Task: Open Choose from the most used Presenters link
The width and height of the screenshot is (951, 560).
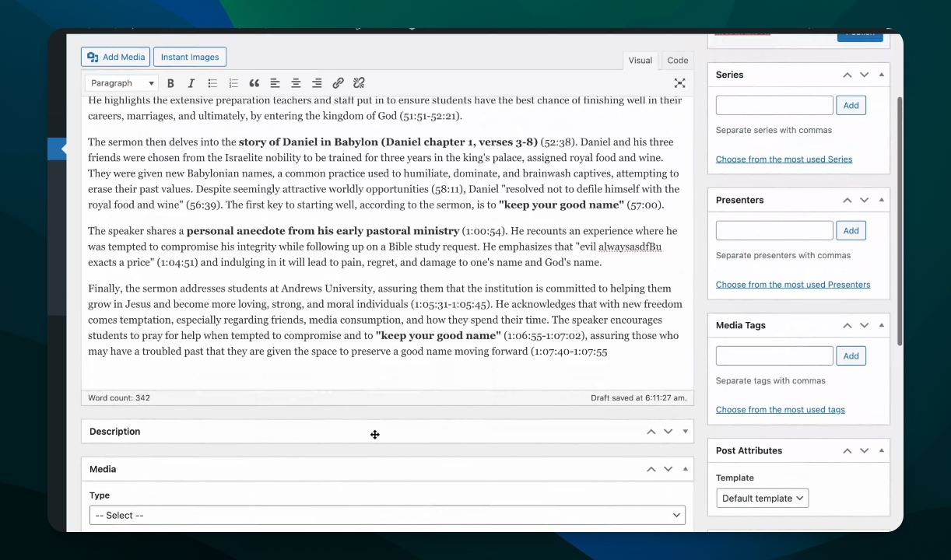Action: 792,285
